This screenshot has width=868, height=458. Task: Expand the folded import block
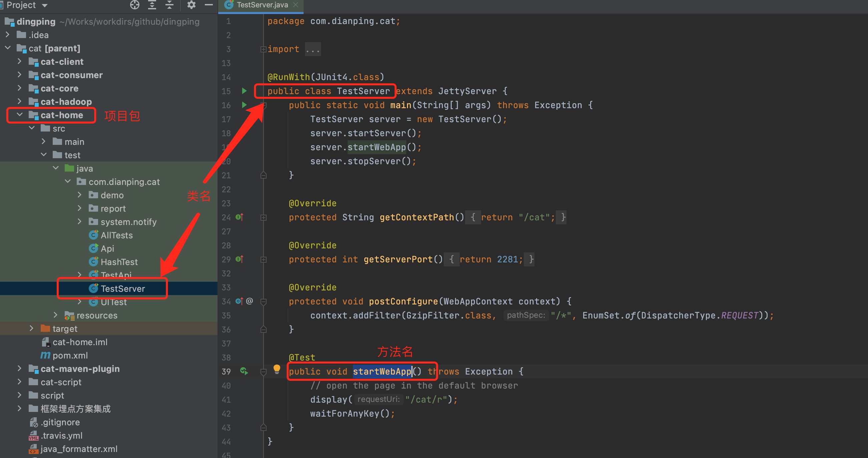coord(263,49)
